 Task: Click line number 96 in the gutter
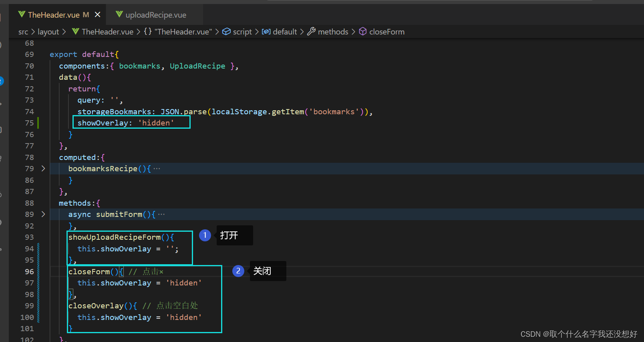[29, 272]
